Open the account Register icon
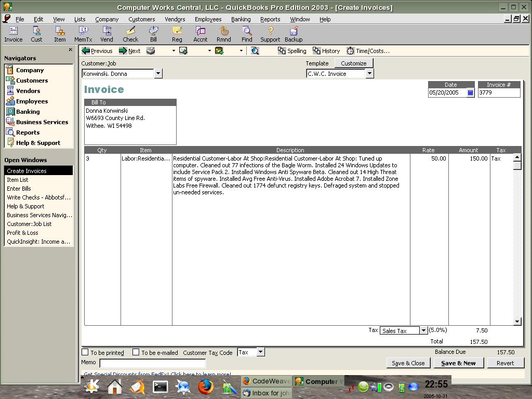This screenshot has height=399, width=532. (x=177, y=34)
